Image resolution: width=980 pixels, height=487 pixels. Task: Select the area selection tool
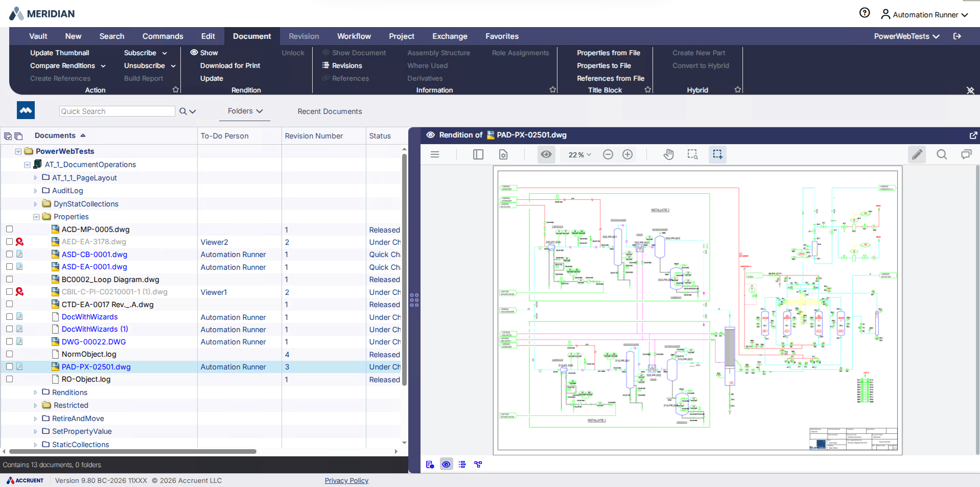tap(717, 154)
